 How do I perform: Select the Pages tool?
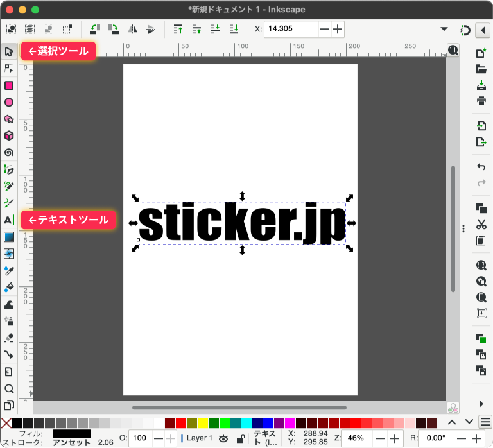(x=9, y=406)
